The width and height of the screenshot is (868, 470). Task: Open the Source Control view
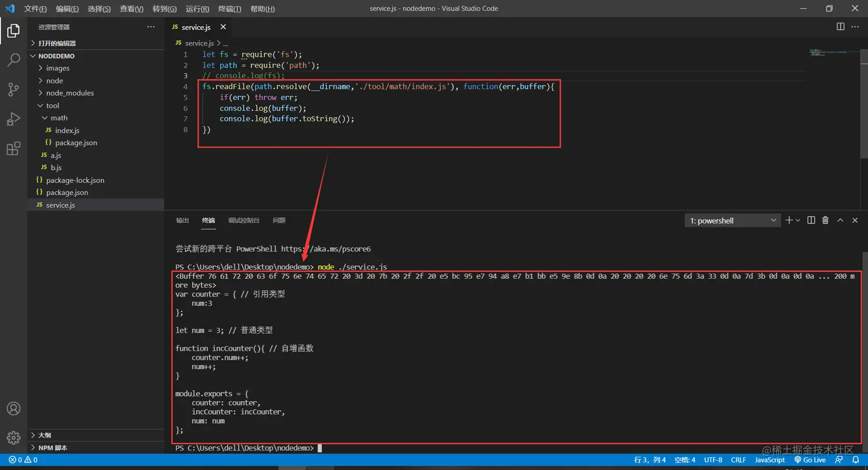13,89
